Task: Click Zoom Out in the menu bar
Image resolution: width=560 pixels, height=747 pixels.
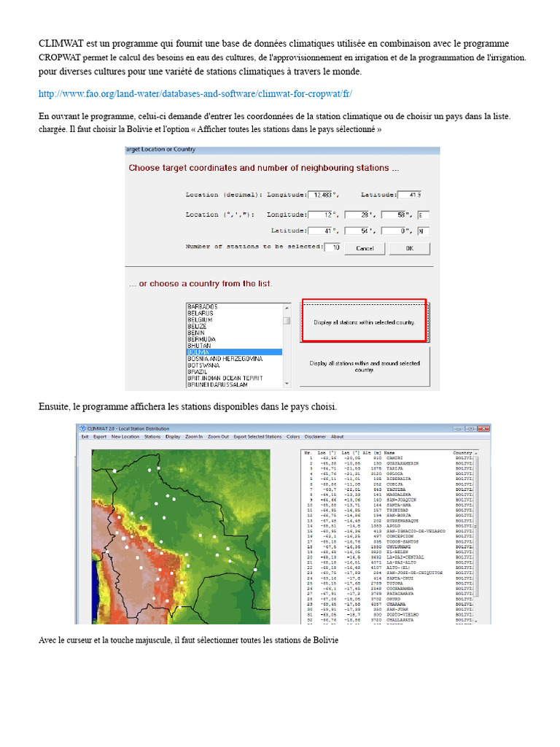Action: pyautogui.click(x=218, y=437)
